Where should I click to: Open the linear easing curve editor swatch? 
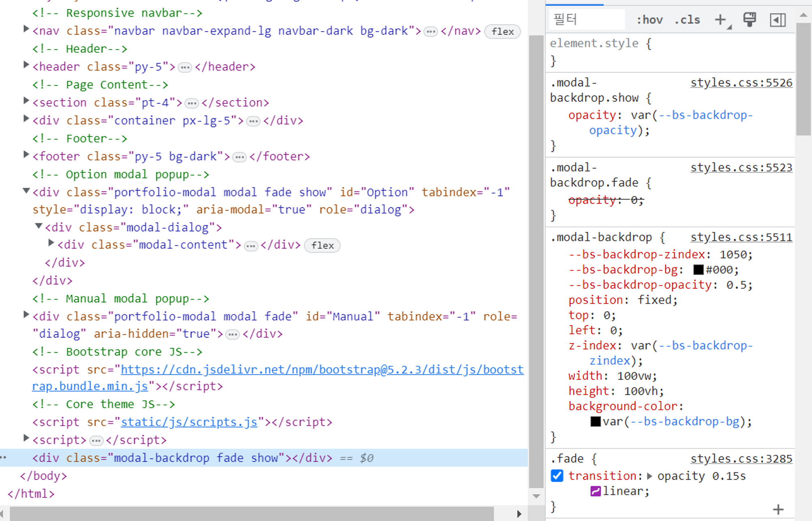click(595, 491)
